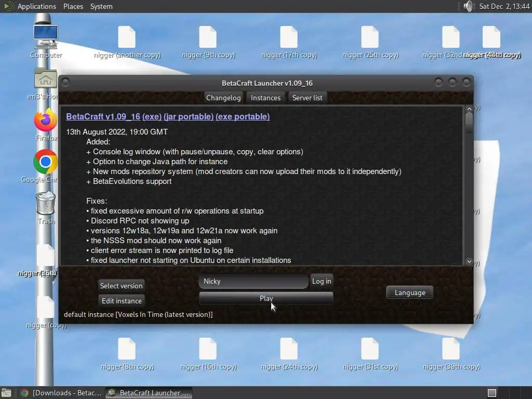Click the Select version button
Viewport: 532px width, 399px height.
pyautogui.click(x=122, y=286)
